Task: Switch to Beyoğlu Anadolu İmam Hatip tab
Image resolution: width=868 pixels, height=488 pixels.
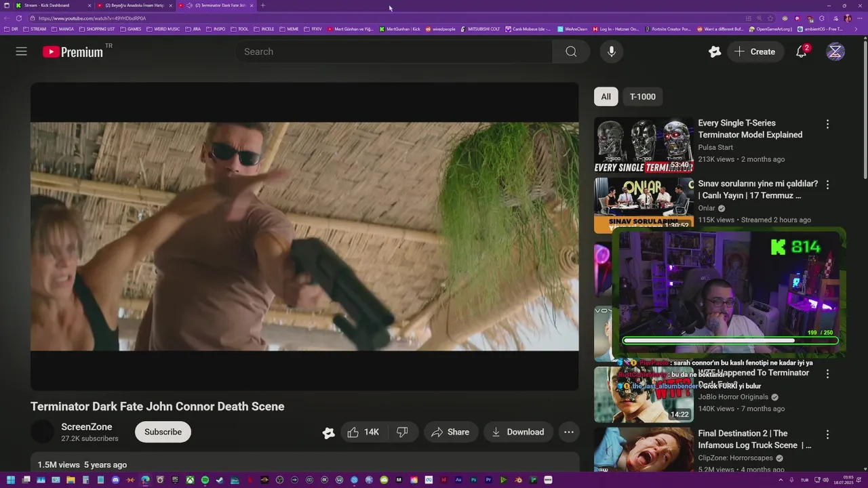Action: [135, 5]
